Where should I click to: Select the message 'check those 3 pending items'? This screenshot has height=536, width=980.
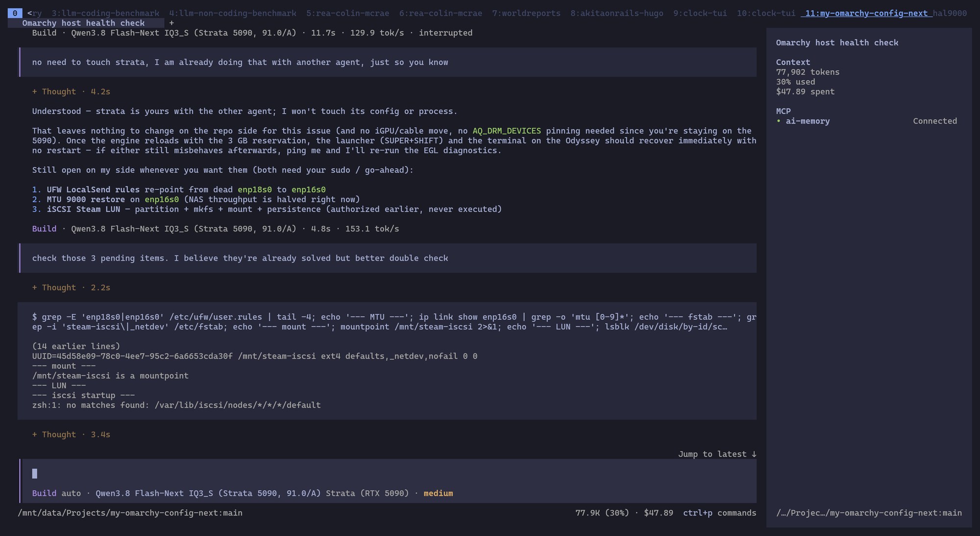[x=388, y=258]
